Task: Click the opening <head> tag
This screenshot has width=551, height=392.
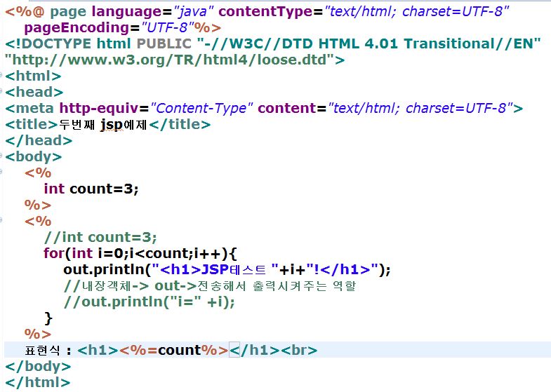Action: pos(34,93)
